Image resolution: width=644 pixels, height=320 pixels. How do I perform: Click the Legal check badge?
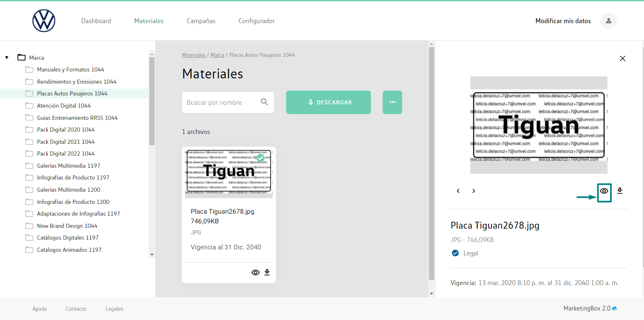[x=455, y=253]
